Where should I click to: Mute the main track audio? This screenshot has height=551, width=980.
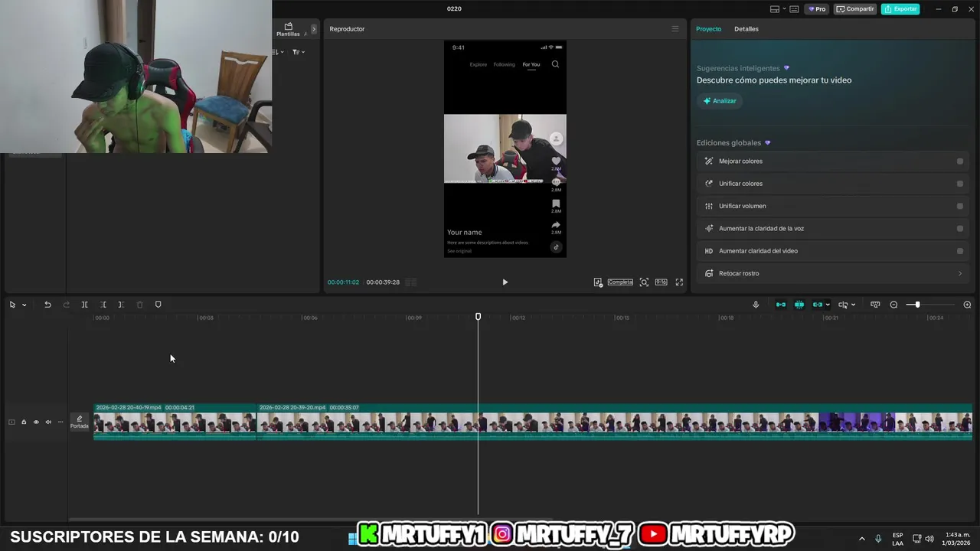48,422
